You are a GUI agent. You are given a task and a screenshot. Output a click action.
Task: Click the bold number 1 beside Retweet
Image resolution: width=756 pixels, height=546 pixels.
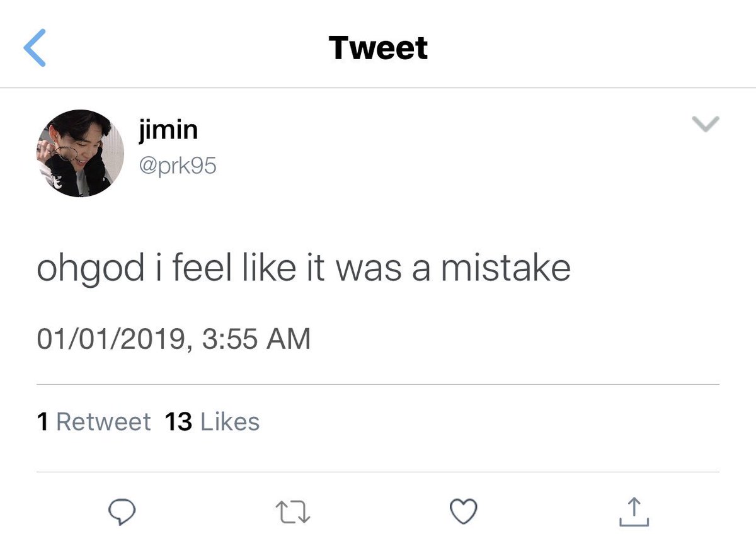click(42, 421)
